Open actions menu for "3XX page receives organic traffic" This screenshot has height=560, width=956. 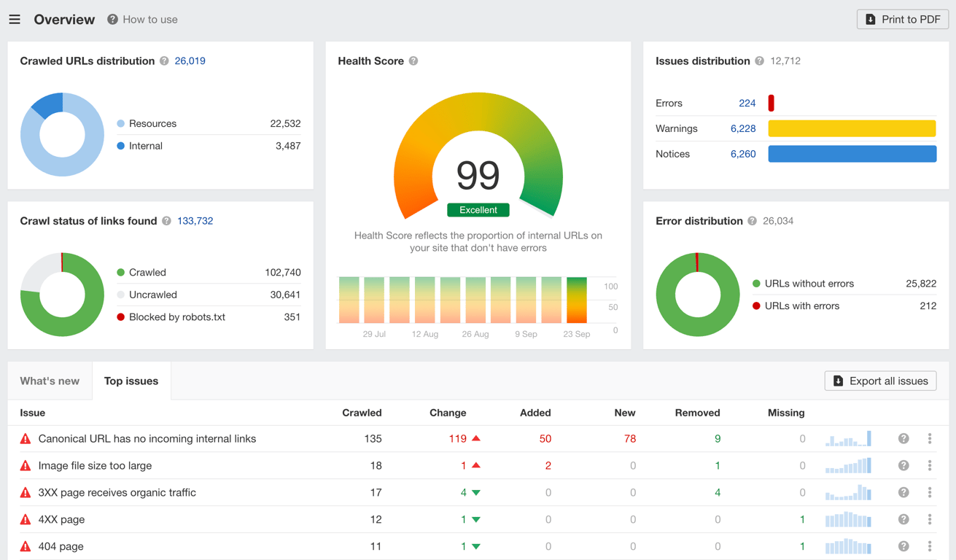click(x=930, y=492)
